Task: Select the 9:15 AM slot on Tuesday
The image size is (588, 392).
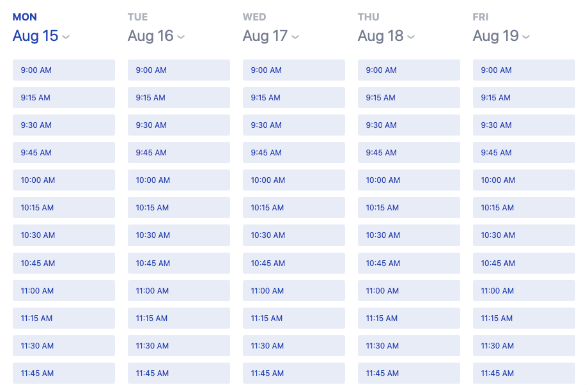Action: point(178,97)
